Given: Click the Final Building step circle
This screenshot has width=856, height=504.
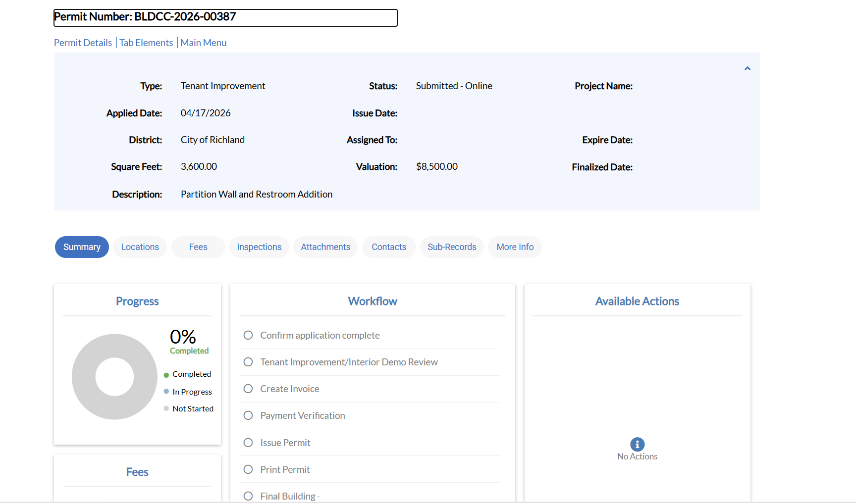Looking at the screenshot, I should coord(248,496).
